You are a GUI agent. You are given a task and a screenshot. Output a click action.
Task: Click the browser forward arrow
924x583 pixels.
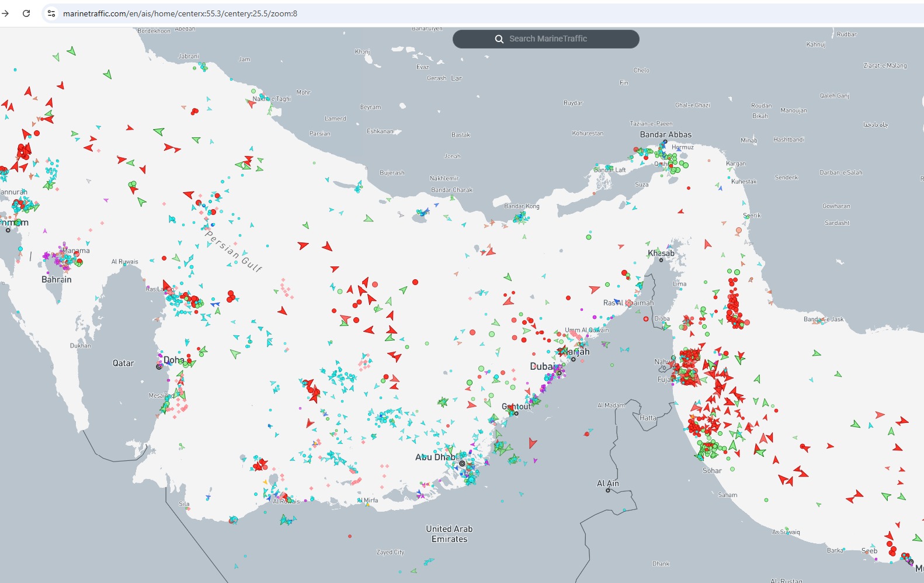point(6,13)
